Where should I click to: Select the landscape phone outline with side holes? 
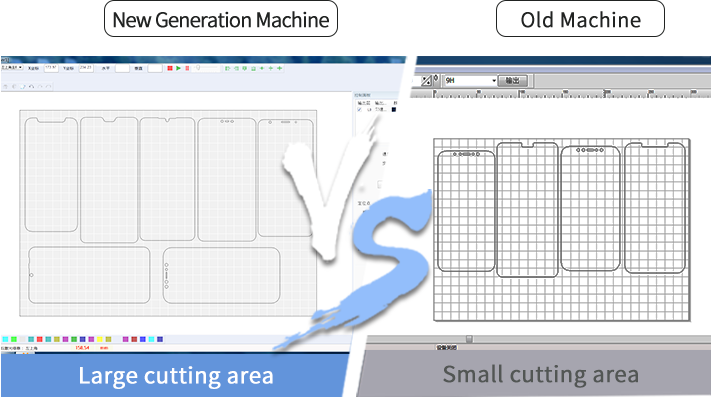tap(221, 275)
